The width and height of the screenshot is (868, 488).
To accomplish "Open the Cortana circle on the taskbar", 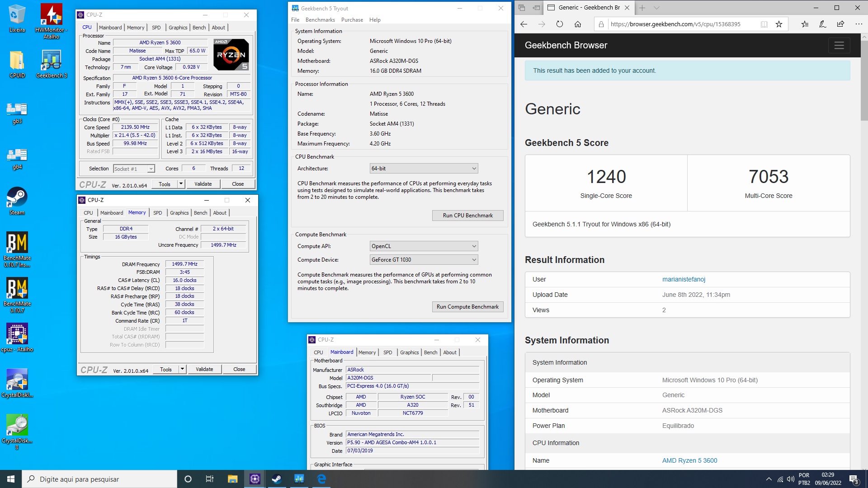I will pos(188,479).
